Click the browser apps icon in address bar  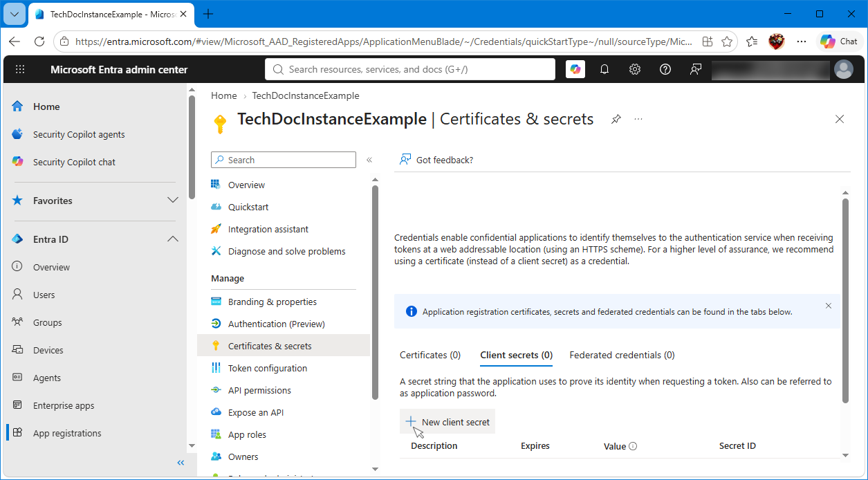click(708, 41)
